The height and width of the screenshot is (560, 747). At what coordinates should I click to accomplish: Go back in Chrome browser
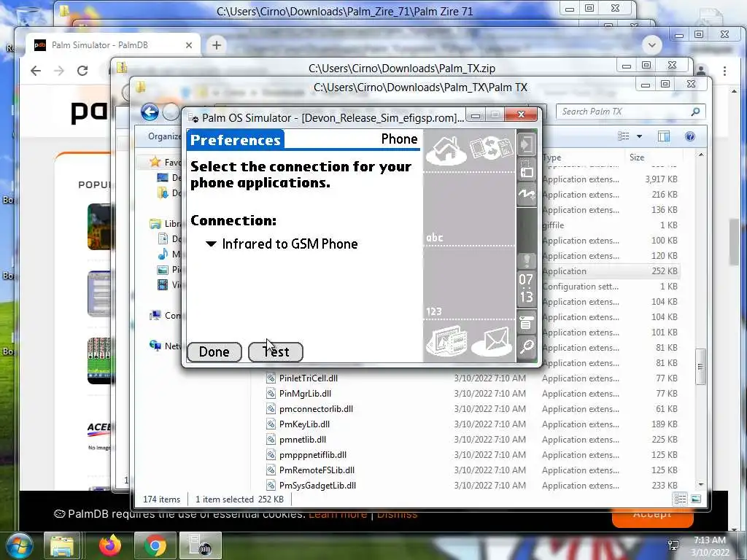[x=36, y=71]
